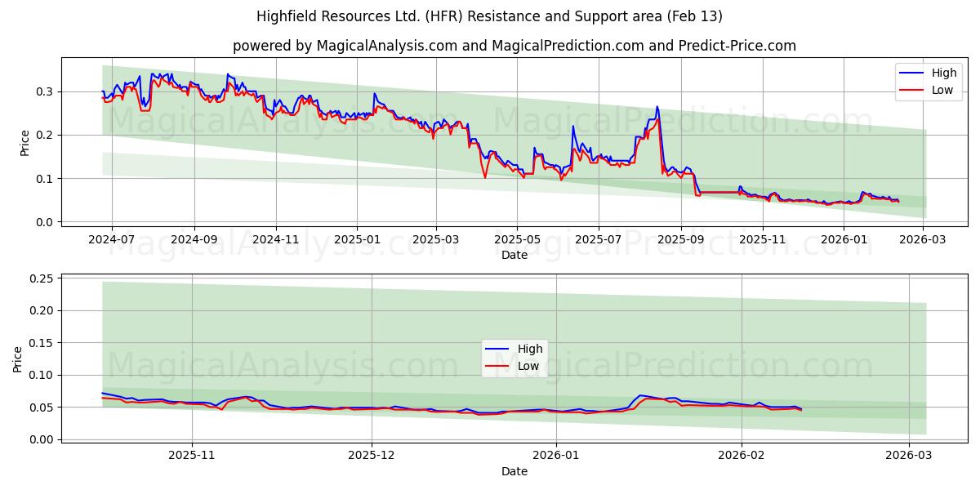
Task: Select the 'Date' x-axis label of bottom chart
Action: pyautogui.click(x=514, y=471)
